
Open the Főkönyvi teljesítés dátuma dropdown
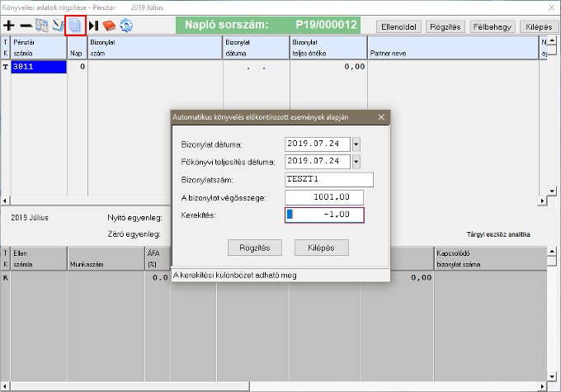click(356, 161)
